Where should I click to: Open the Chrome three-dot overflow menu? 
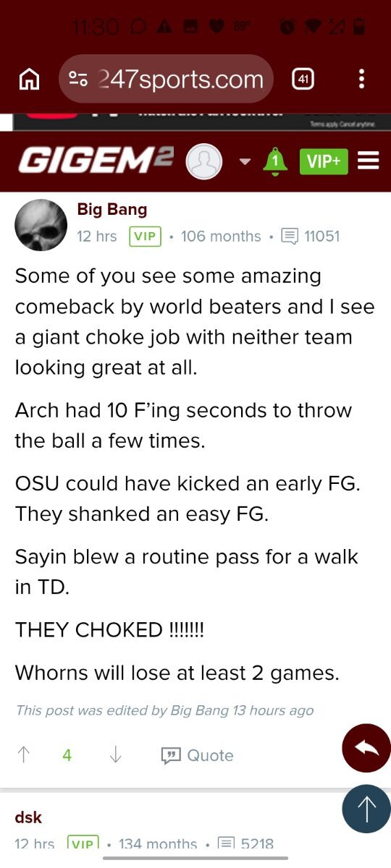(x=361, y=79)
